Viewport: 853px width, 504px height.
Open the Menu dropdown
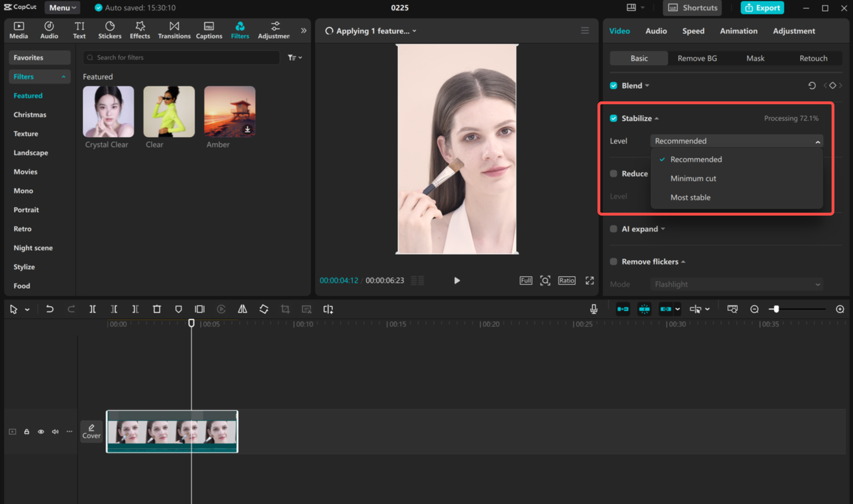[62, 7]
